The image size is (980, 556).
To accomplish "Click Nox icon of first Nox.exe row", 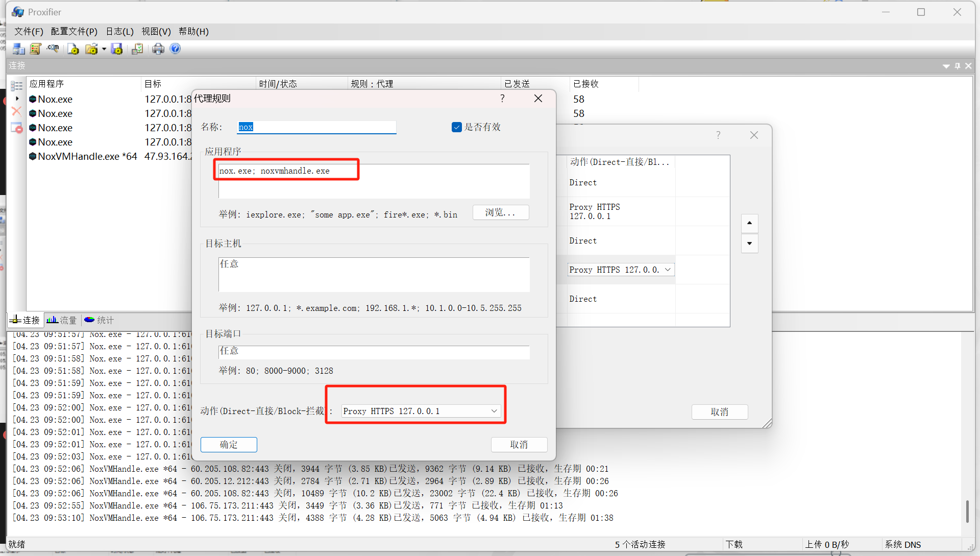I will click(33, 99).
